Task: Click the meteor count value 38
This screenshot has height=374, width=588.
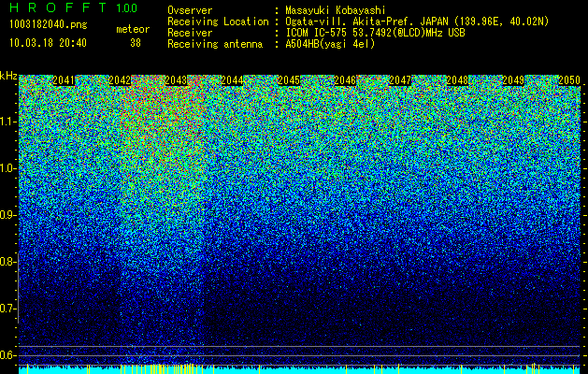Action: 136,43
